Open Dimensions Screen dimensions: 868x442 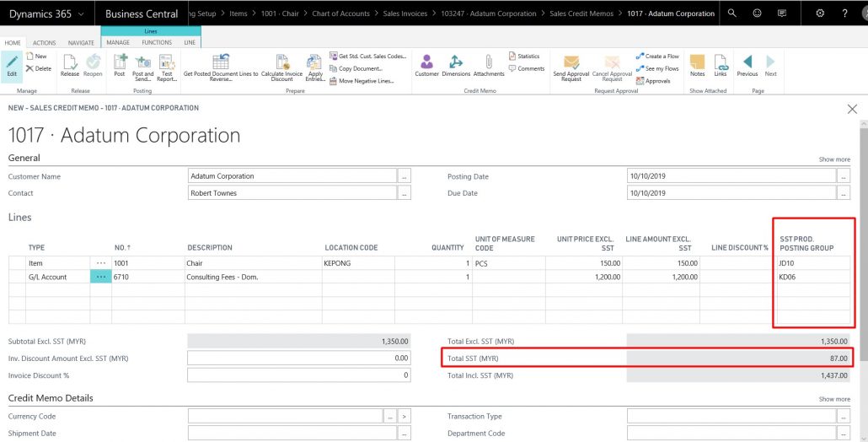pyautogui.click(x=456, y=65)
